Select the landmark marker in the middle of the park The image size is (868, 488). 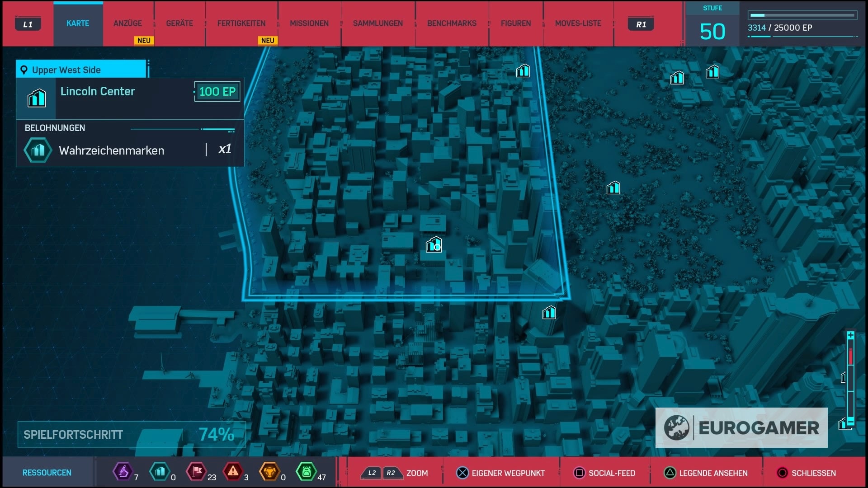[613, 188]
